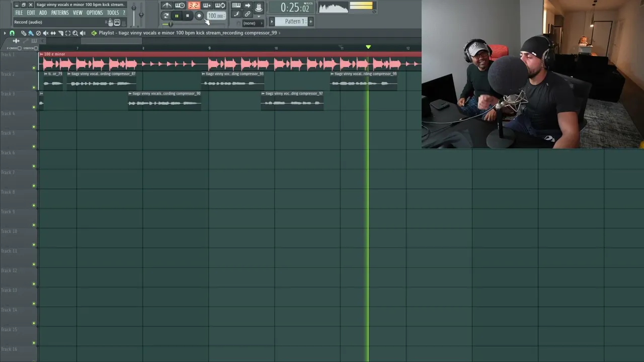Toggle the metronome icon
This screenshot has height=362, width=644.
[x=167, y=6]
